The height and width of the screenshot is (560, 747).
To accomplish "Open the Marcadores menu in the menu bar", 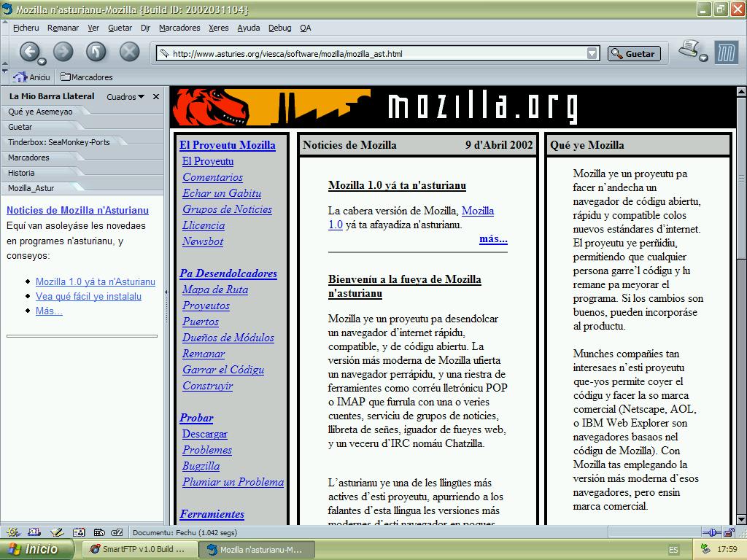I will (x=179, y=28).
